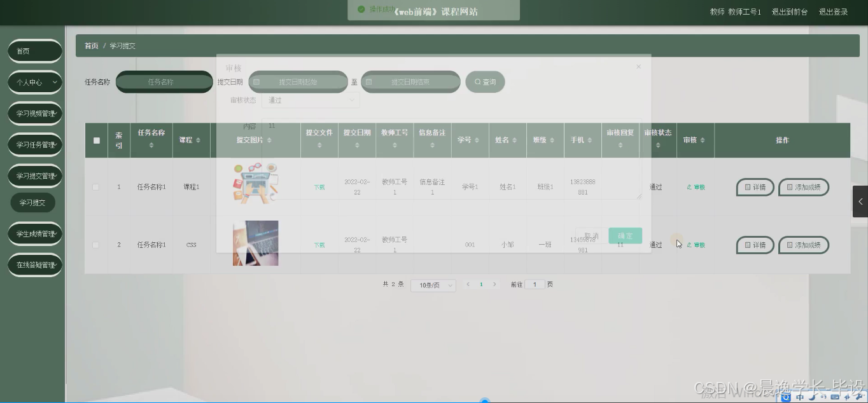Click 下载 link in the CSS row
This screenshot has height=403, width=868.
tap(319, 245)
